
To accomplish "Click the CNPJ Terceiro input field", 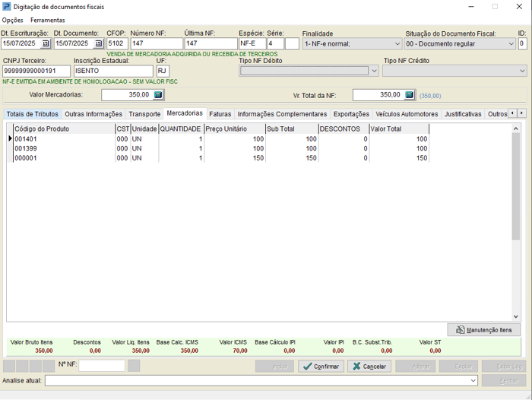I will click(36, 71).
